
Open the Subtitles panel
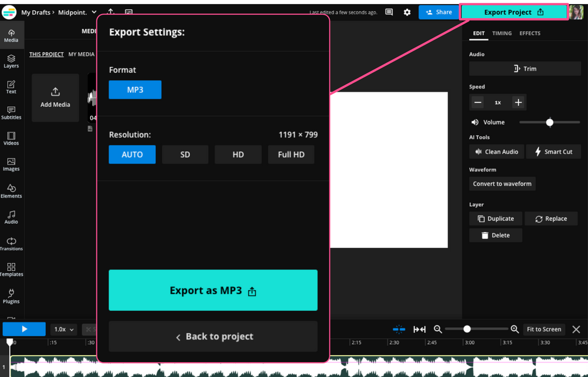(11, 112)
